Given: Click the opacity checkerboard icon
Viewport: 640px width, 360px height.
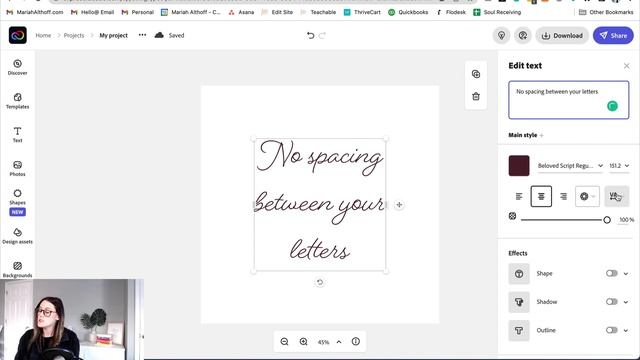Looking at the screenshot, I should (513, 216).
